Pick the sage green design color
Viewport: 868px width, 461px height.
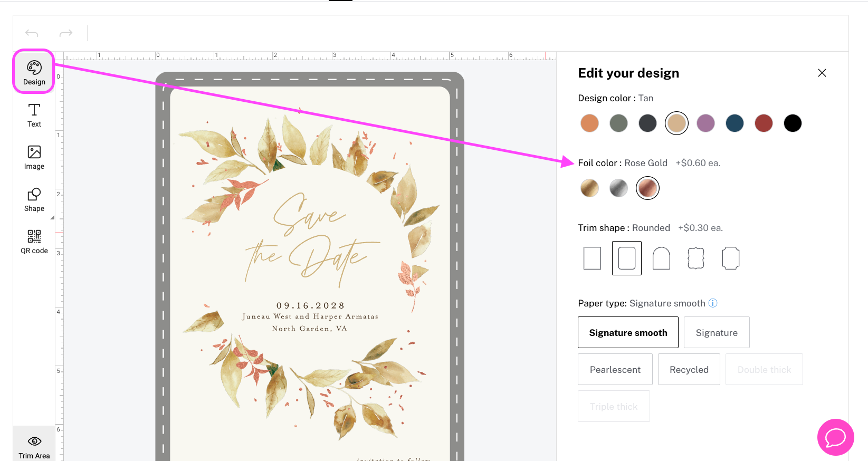click(x=618, y=123)
